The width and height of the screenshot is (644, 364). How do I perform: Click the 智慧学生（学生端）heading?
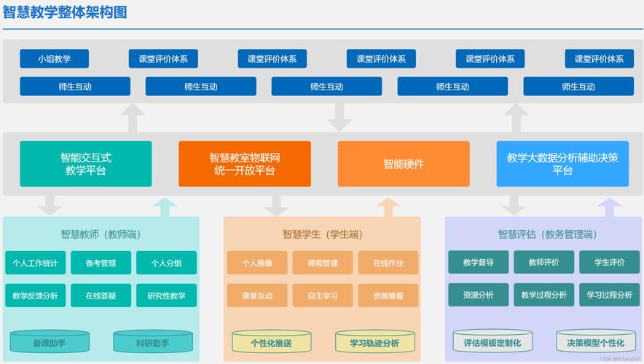pyautogui.click(x=323, y=234)
